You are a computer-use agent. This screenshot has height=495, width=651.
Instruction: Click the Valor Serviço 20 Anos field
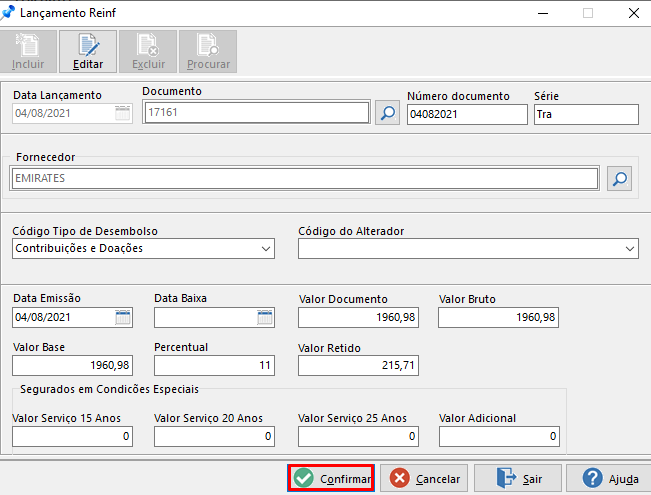point(214,436)
